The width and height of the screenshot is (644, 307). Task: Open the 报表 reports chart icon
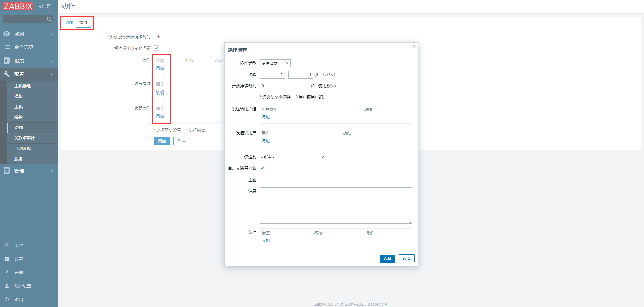pos(7,61)
